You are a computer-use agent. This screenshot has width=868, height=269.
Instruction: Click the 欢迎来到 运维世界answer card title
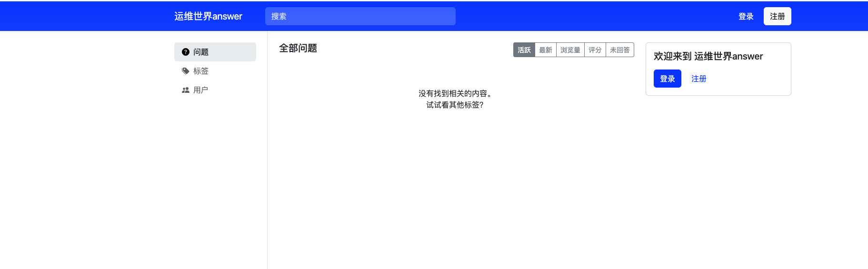[708, 56]
